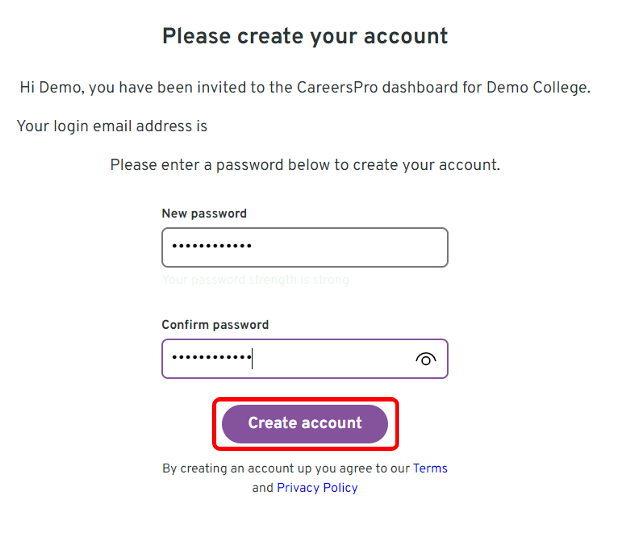Select the Confirm password input field
619x536 pixels.
(x=305, y=359)
